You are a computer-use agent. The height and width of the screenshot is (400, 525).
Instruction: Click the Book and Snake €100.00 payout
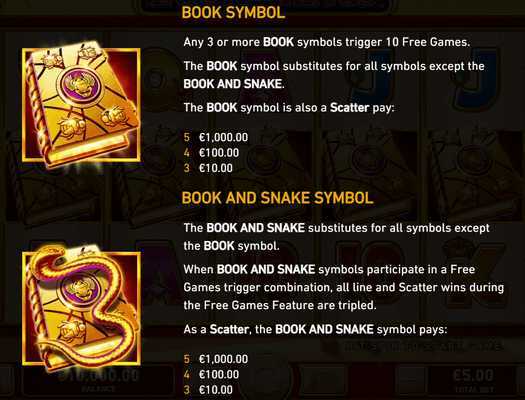211,375
